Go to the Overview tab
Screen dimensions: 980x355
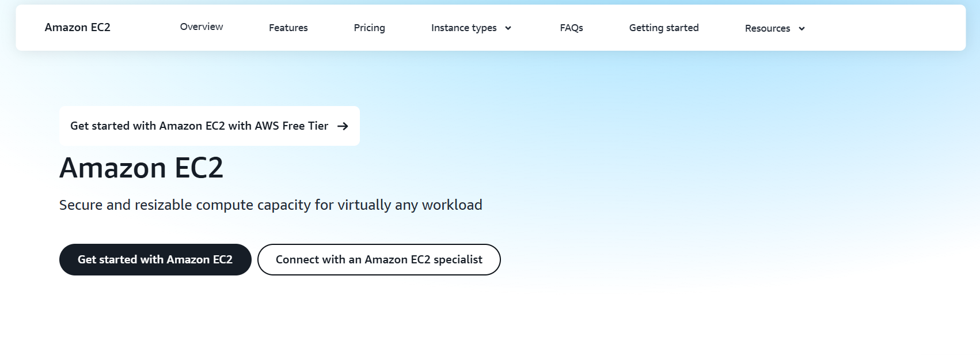202,27
